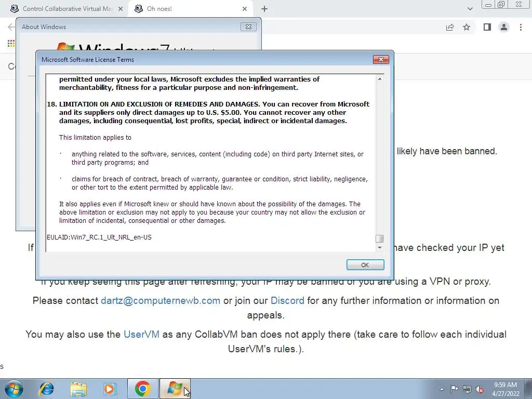Screen dimensions: 532x399
Task: Click the muted volume tray icon
Action: tap(480, 389)
